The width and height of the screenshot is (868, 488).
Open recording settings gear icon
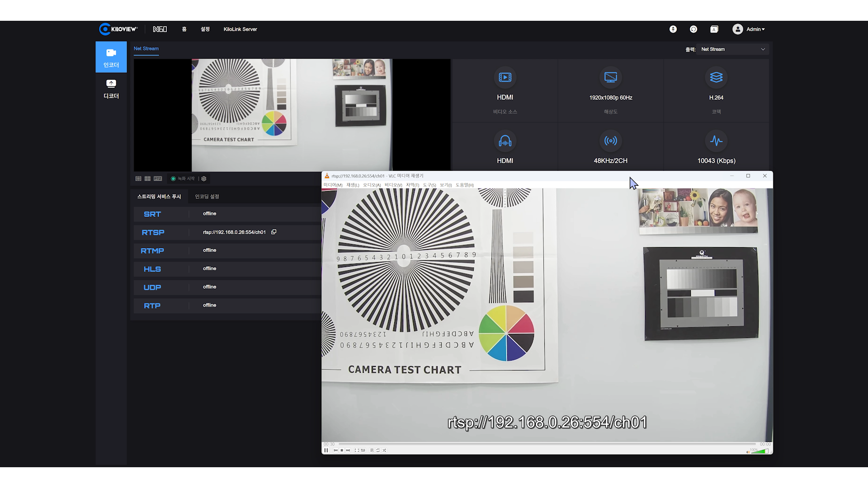(204, 178)
